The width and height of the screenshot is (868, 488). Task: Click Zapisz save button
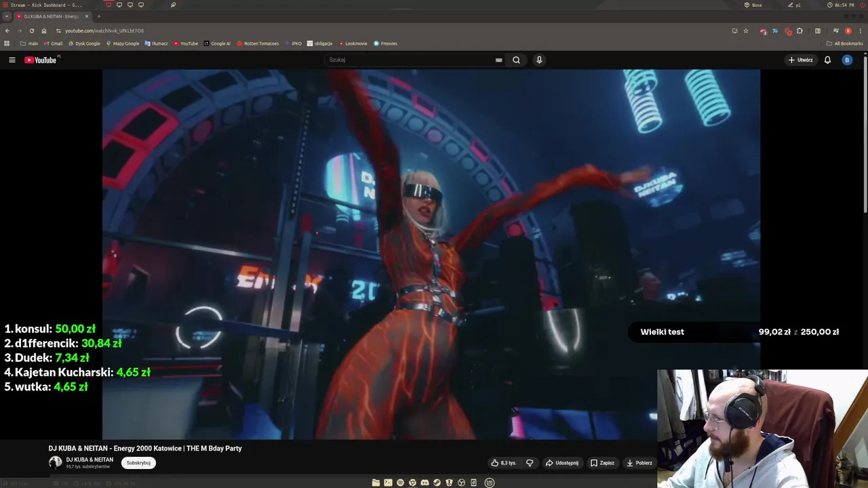pos(602,463)
